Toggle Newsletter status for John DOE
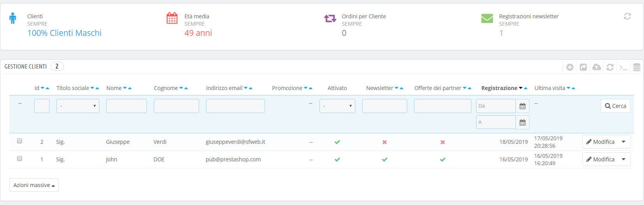The width and height of the screenshot is (644, 205). pyautogui.click(x=385, y=159)
